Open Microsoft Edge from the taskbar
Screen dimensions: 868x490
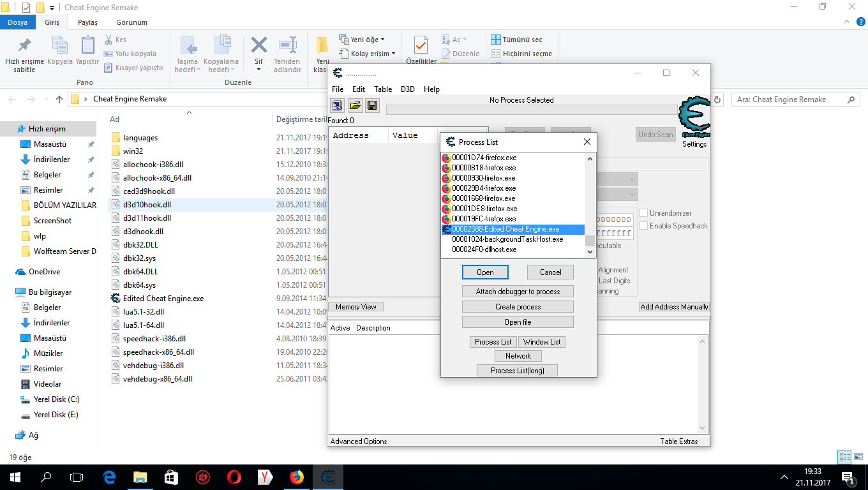point(109,477)
